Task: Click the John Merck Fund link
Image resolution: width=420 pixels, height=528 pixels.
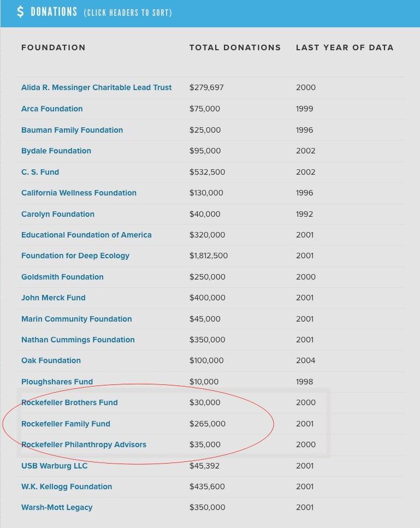Action: [54, 298]
